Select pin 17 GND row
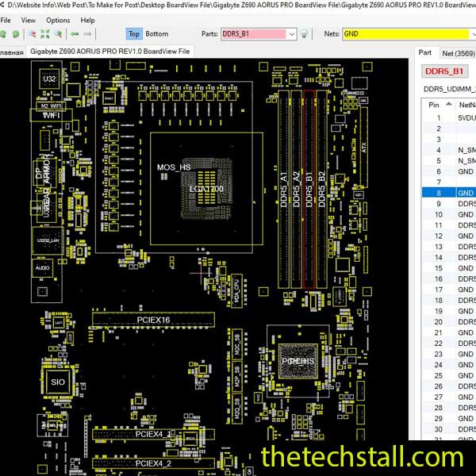The image size is (476, 476). tap(449, 290)
